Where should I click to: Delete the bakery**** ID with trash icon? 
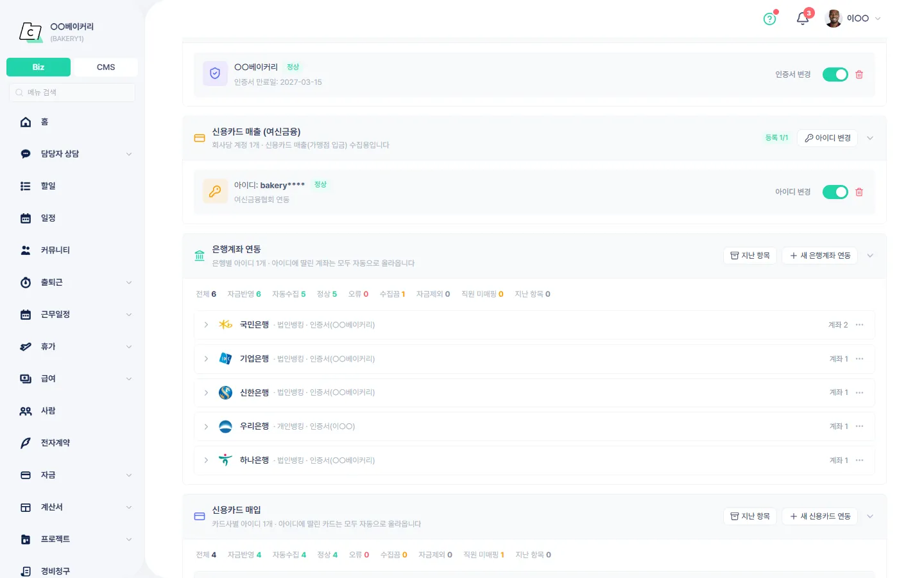859,192
